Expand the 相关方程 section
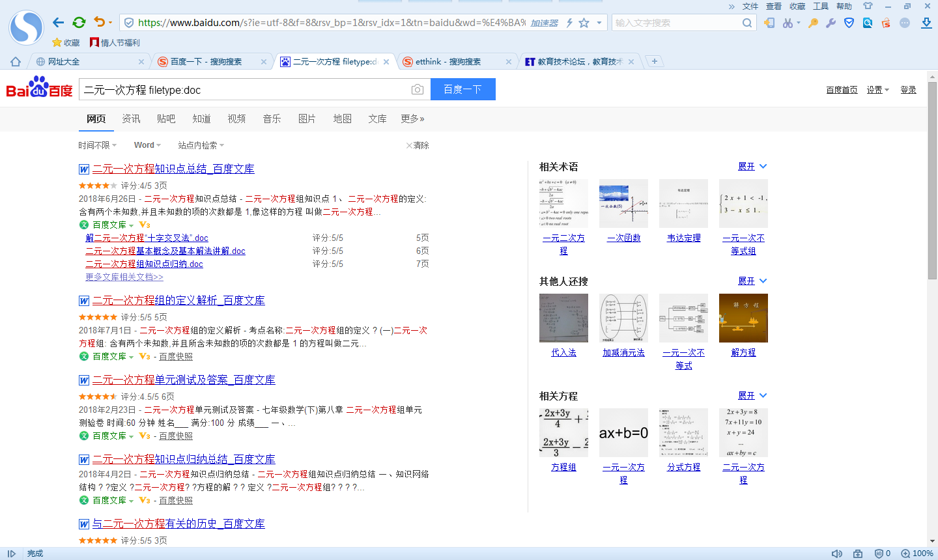This screenshot has width=938, height=560. (x=752, y=396)
